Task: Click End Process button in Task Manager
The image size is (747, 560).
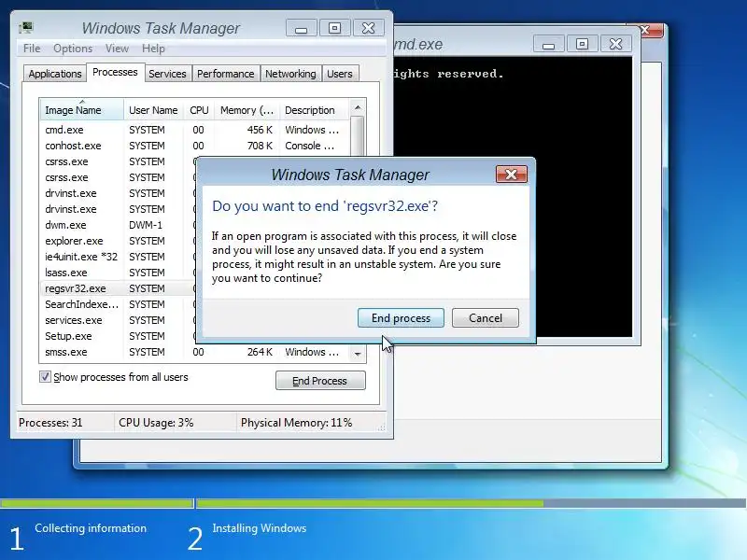Action: (x=320, y=381)
